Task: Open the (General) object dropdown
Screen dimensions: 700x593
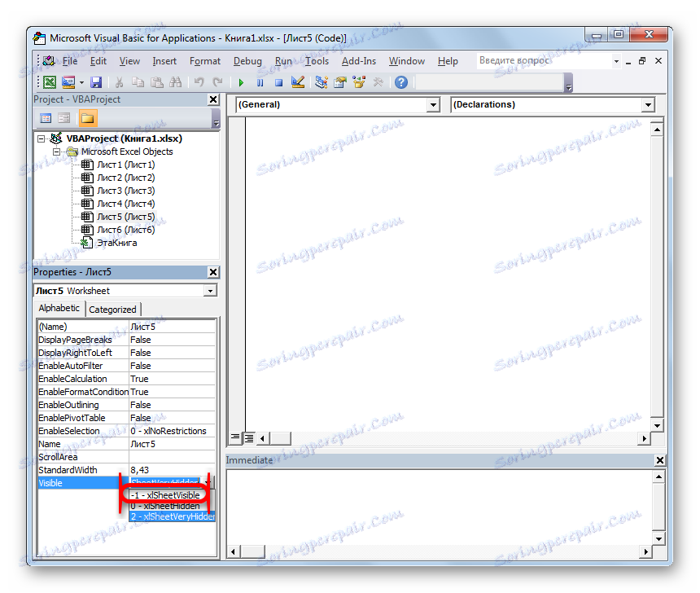Action: coord(432,105)
